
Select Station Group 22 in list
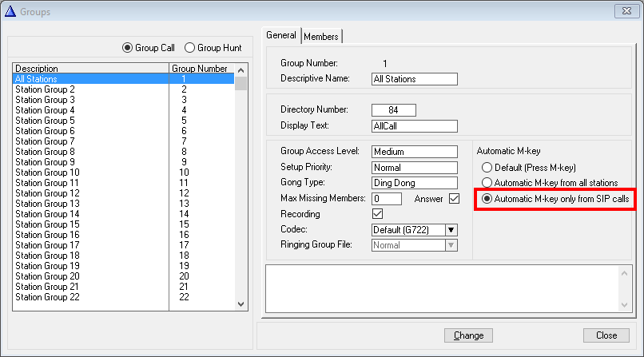48,297
